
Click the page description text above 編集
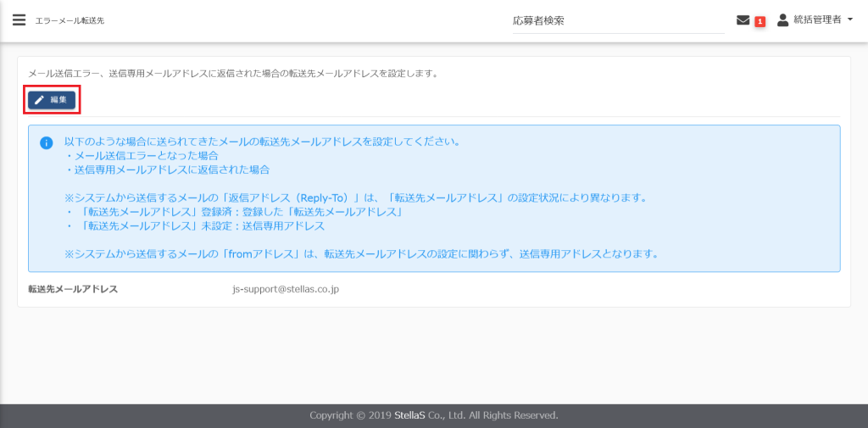233,74
